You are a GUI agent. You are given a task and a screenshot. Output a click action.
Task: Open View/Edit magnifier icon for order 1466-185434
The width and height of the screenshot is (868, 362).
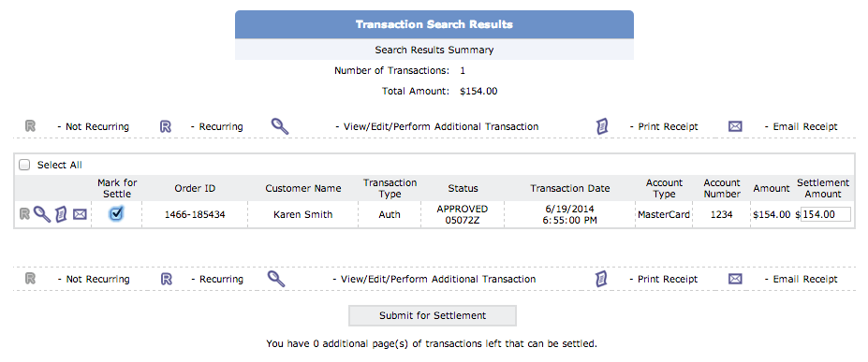pos(42,214)
